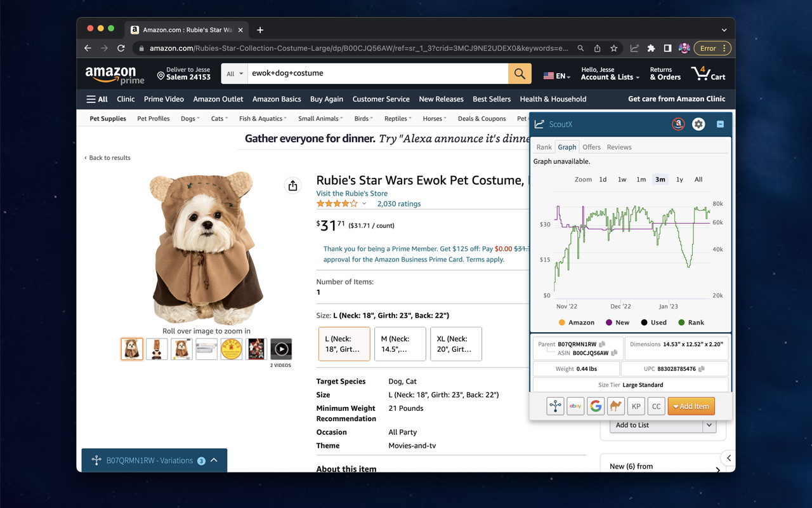Set graph zoom to 1y

click(x=679, y=180)
